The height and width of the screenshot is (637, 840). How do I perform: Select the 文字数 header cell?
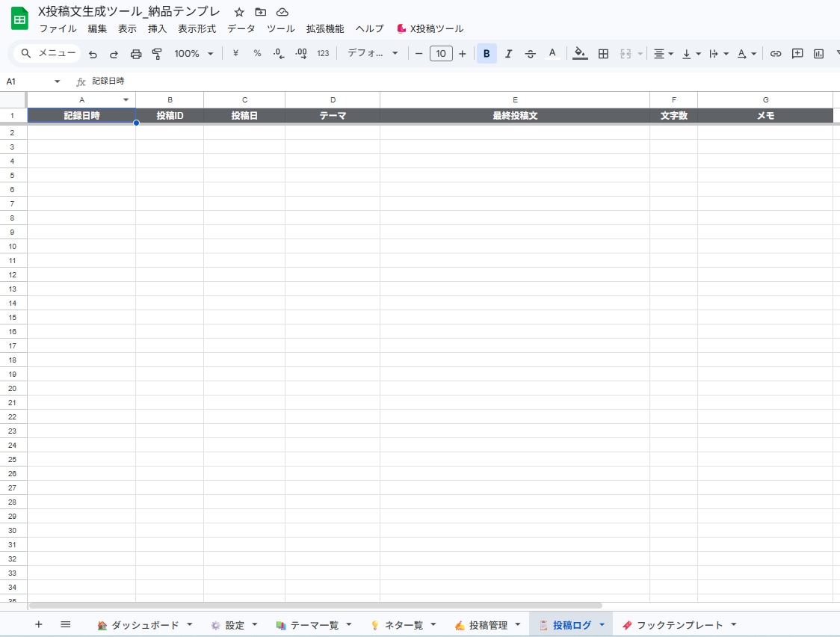pos(674,115)
